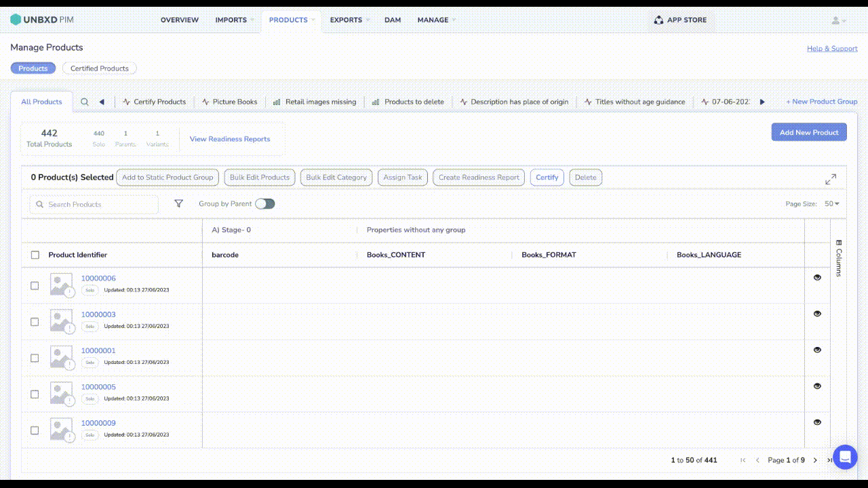
Task: Open the IMPORTS dropdown menu
Action: pos(235,20)
